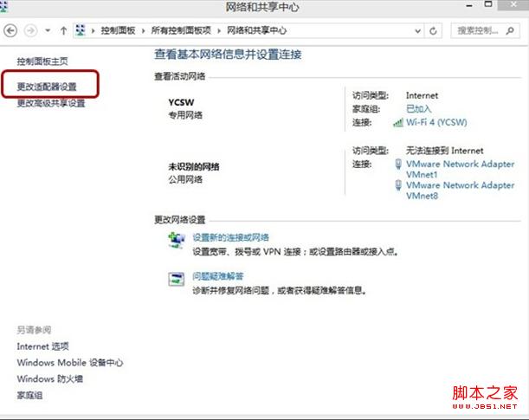Click the new connection setup icon
The image size is (529, 420).
coord(177,241)
